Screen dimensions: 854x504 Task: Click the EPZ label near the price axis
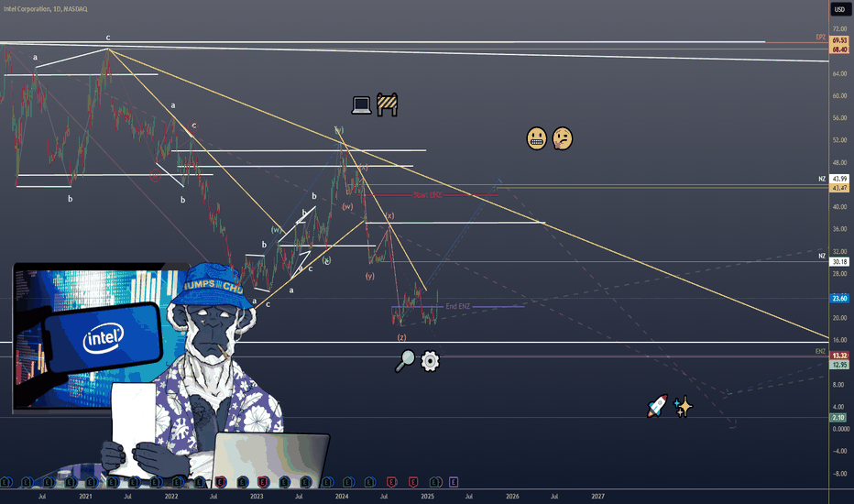(x=820, y=37)
